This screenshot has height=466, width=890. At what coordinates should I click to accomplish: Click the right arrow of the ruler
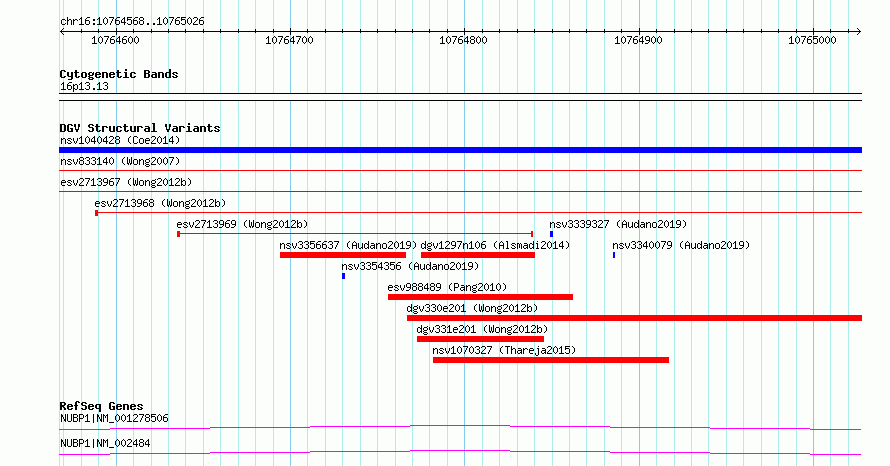859,32
